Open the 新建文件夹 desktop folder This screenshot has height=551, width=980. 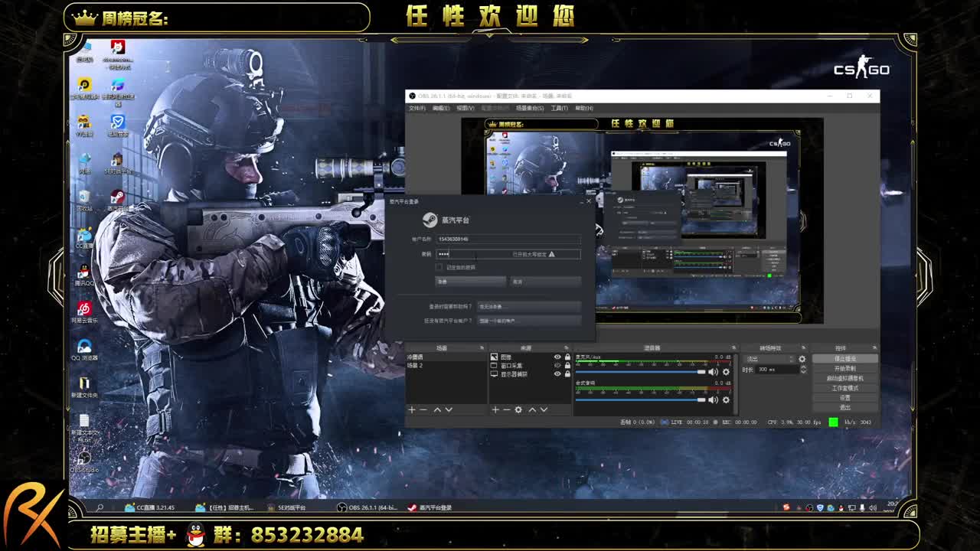[84, 387]
